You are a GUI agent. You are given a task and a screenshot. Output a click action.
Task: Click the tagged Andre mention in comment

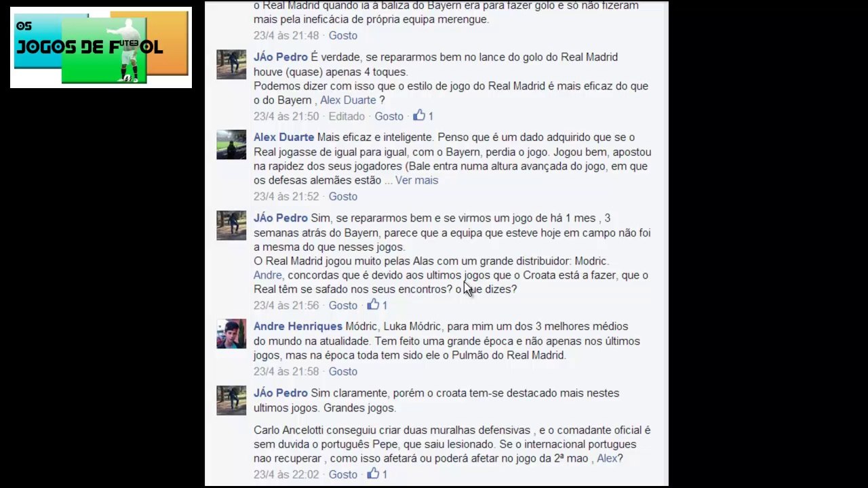click(267, 275)
